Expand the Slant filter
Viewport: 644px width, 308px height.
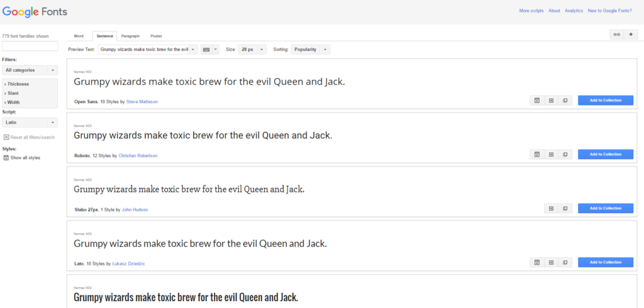[13, 93]
